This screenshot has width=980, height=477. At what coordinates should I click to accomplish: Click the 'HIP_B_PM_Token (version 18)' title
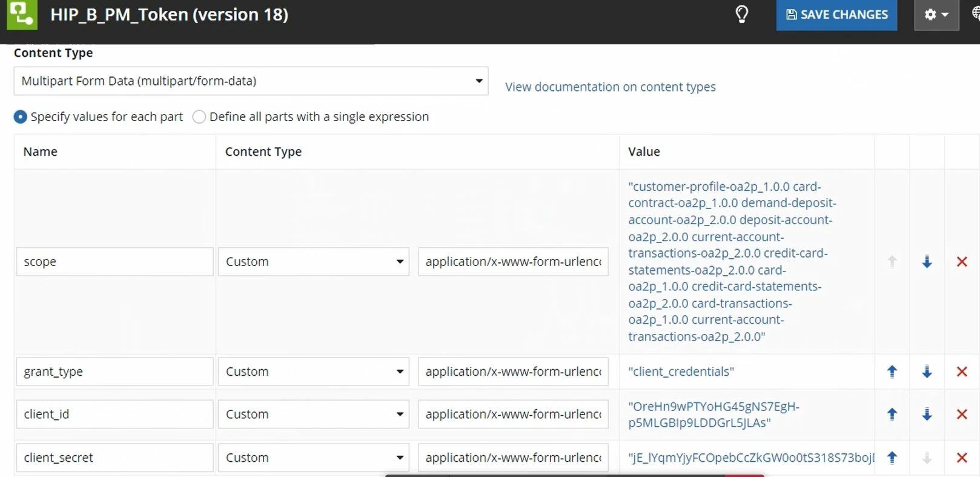169,15
